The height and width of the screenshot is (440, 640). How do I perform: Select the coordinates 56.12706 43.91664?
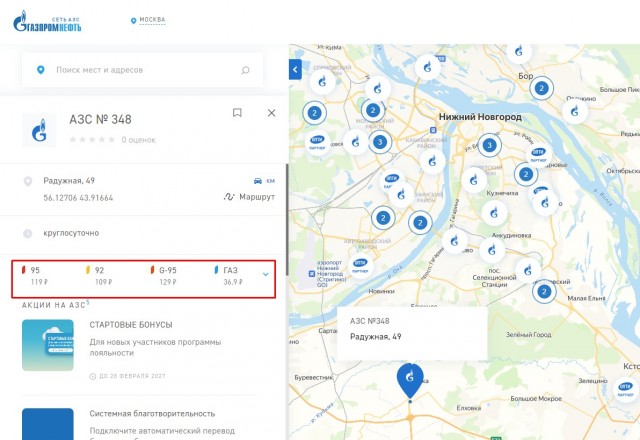click(x=78, y=198)
